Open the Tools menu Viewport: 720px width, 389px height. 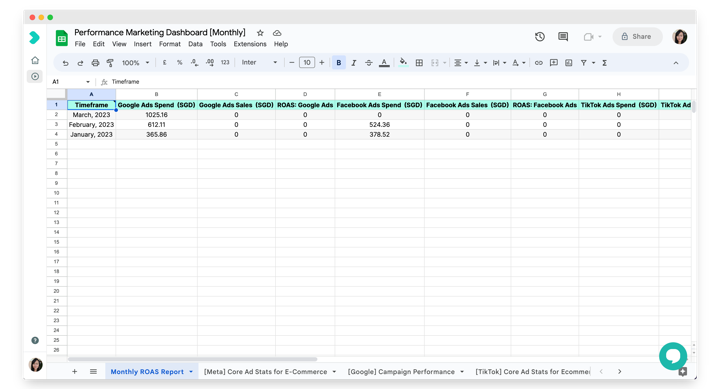(x=218, y=44)
